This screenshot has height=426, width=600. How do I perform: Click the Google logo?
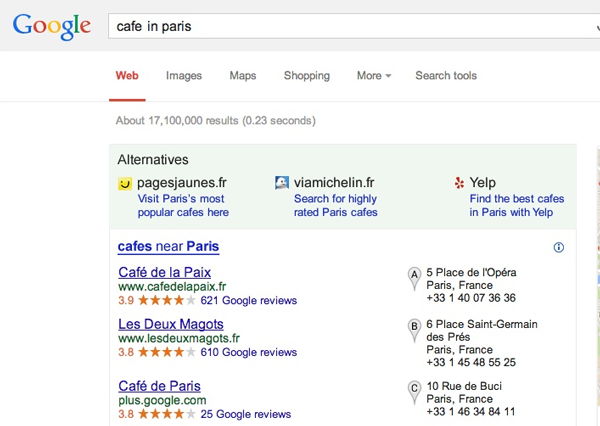(x=51, y=26)
